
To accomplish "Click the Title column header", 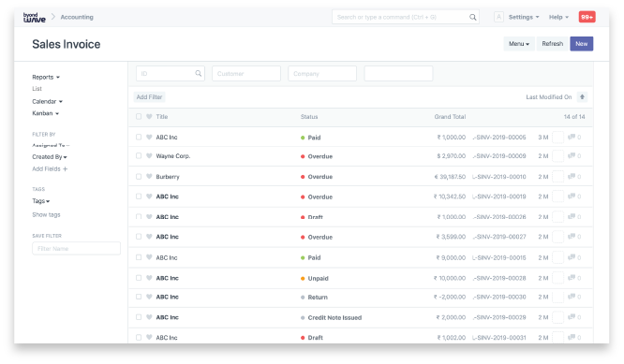I will coord(161,116).
